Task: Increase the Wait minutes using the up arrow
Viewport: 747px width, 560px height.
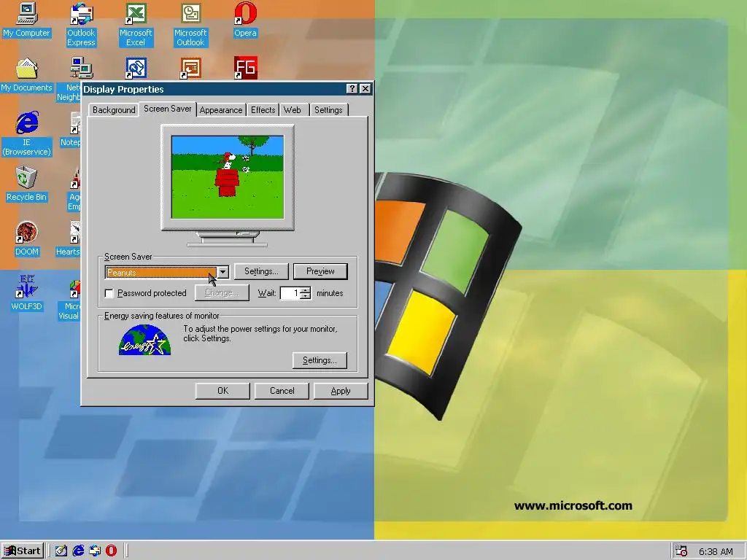Action: [307, 290]
